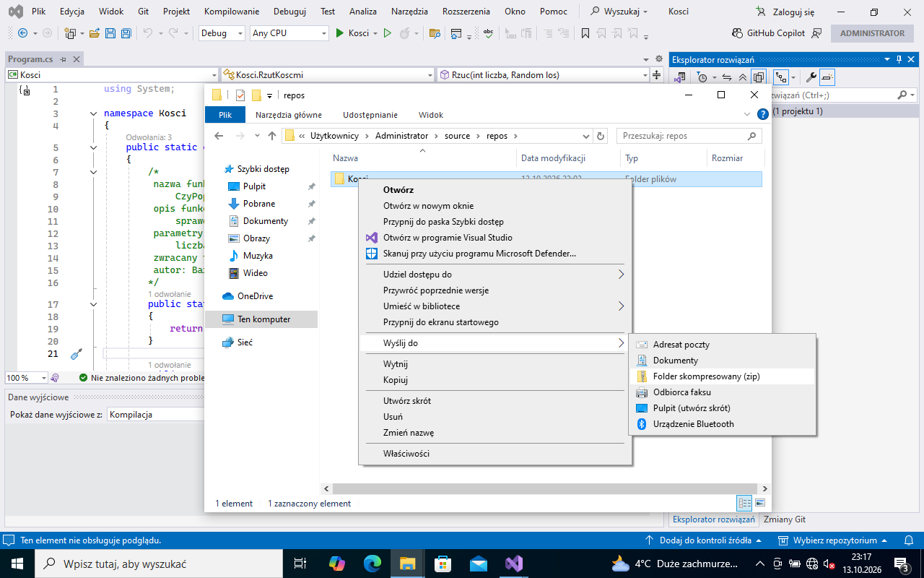
Task: Refresh the repos folder view
Action: click(601, 136)
